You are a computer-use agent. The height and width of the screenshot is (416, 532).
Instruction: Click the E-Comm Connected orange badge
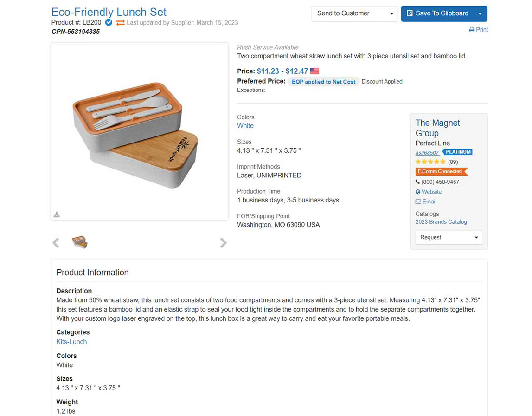coord(442,171)
